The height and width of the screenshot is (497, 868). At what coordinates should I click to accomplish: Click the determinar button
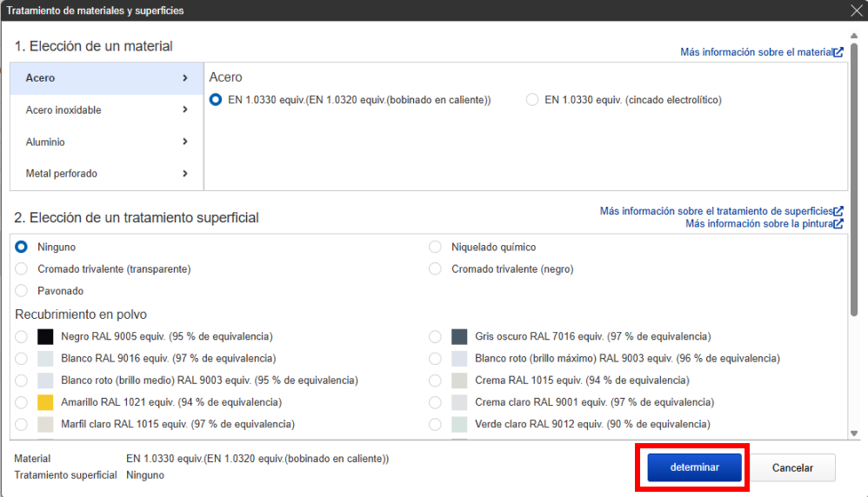click(x=694, y=467)
